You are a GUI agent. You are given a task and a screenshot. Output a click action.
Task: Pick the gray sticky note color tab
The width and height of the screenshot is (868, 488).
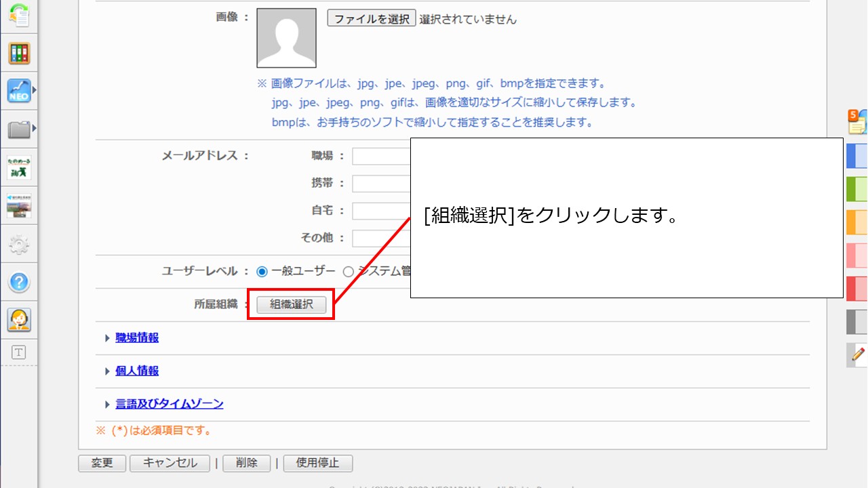click(x=857, y=321)
